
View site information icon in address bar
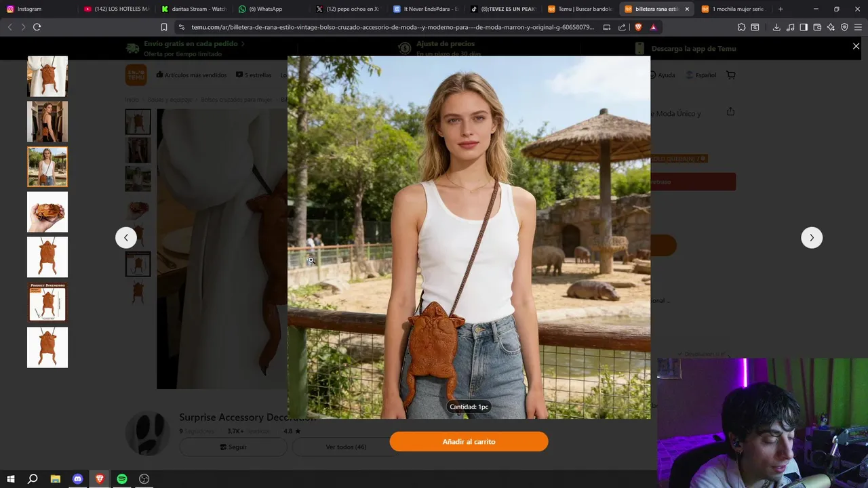(x=181, y=27)
